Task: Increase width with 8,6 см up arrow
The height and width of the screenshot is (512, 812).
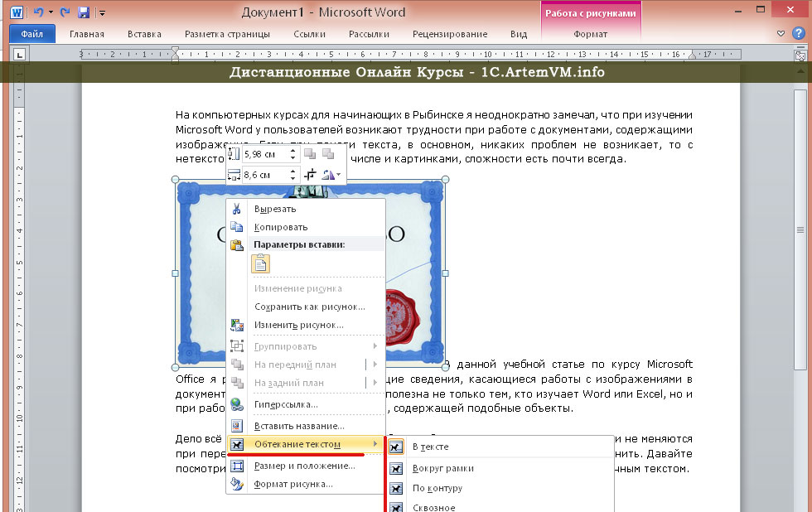Action: [293, 171]
